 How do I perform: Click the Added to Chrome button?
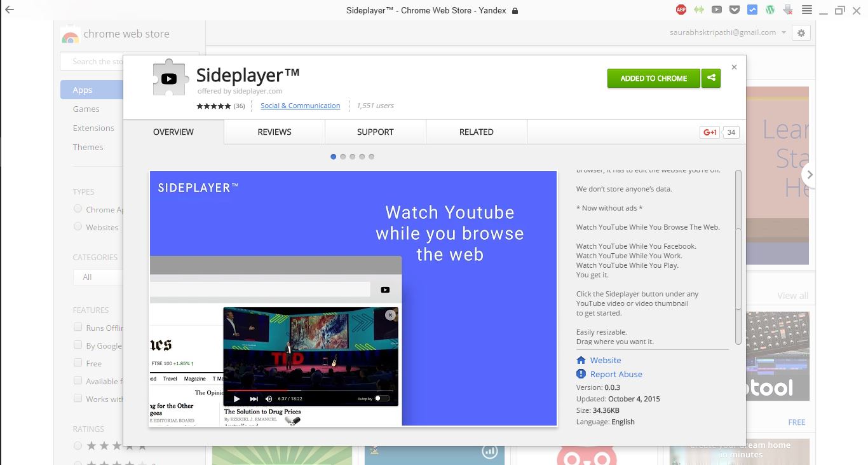(653, 78)
